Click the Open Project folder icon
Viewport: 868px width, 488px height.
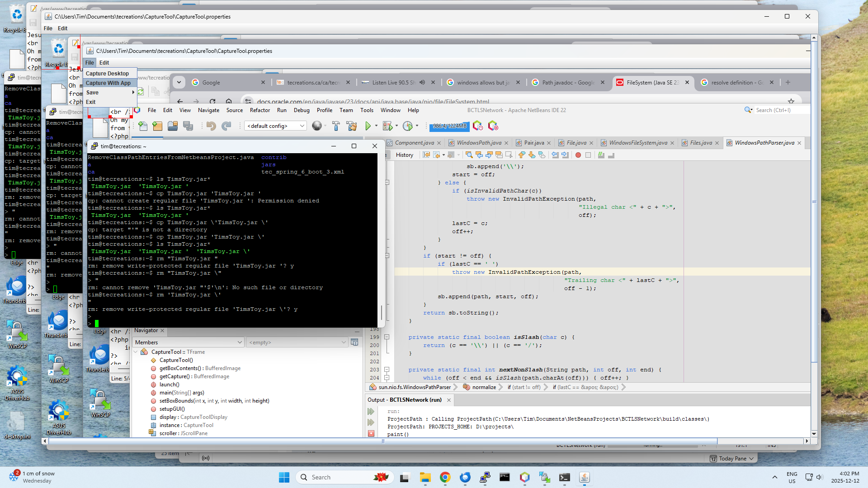pyautogui.click(x=173, y=126)
